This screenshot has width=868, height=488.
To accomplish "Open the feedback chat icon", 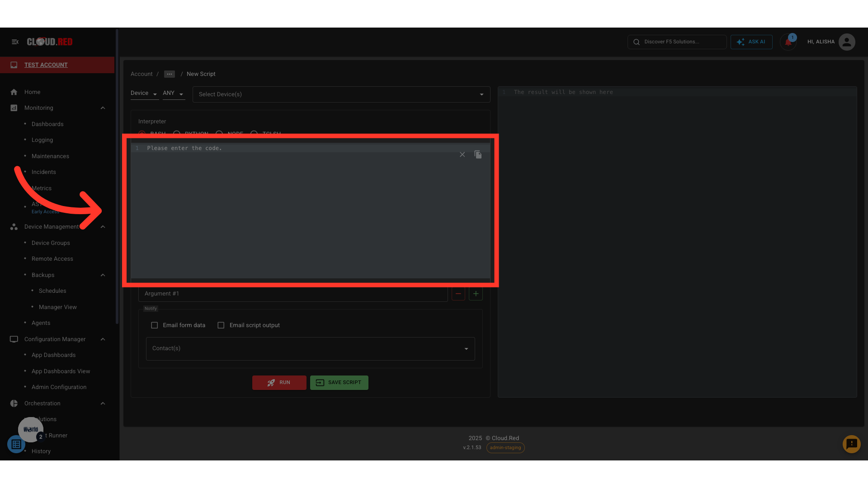I will [851, 444].
